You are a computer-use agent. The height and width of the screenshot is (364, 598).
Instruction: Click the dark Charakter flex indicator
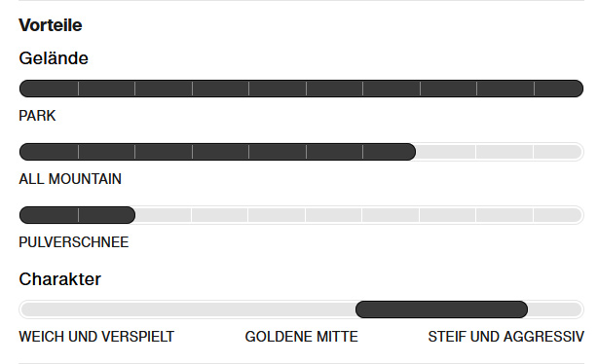point(441,309)
